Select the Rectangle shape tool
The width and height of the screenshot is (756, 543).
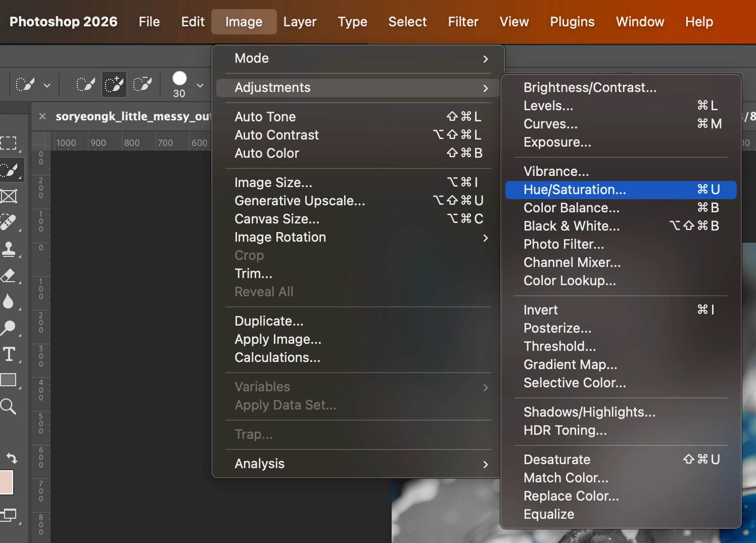tap(9, 380)
